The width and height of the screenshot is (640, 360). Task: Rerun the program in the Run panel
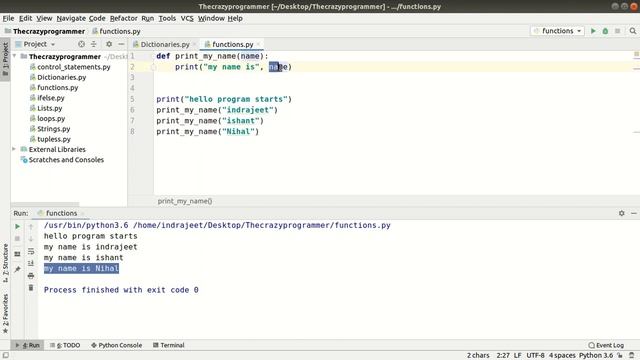coord(18,227)
